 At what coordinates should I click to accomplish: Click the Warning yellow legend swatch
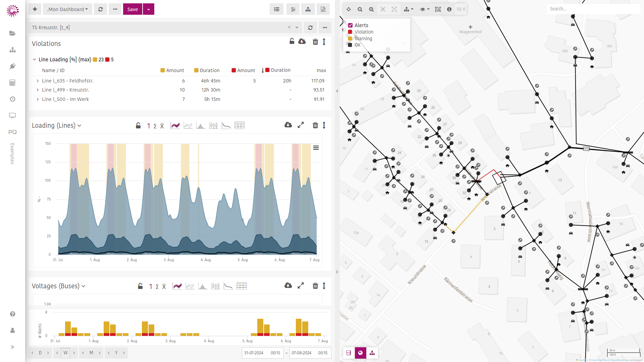tap(350, 39)
